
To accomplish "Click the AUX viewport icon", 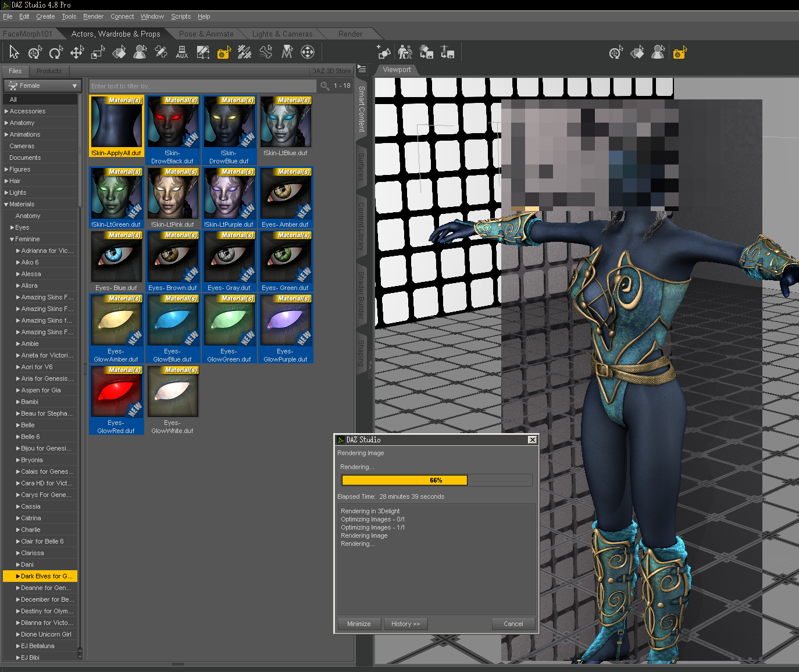I will pos(182,52).
